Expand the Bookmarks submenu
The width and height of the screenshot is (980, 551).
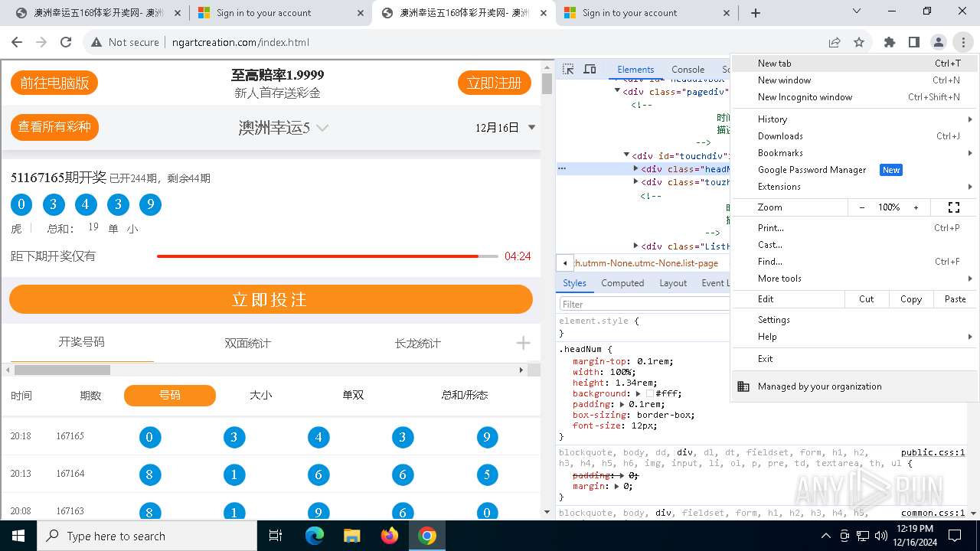tap(854, 153)
